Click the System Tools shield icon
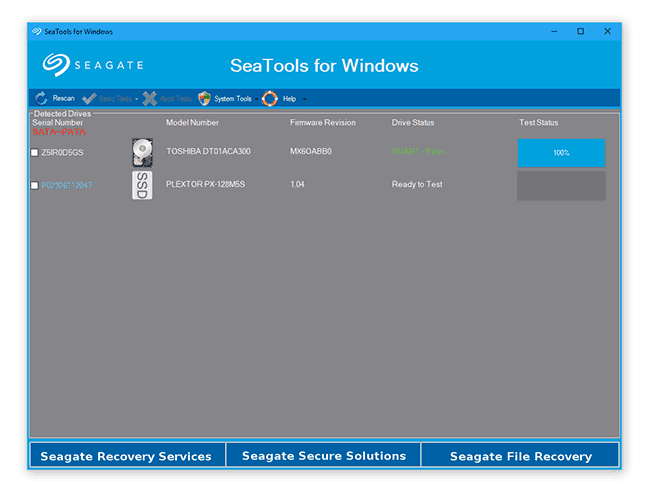The width and height of the screenshot is (650, 488). (204, 99)
